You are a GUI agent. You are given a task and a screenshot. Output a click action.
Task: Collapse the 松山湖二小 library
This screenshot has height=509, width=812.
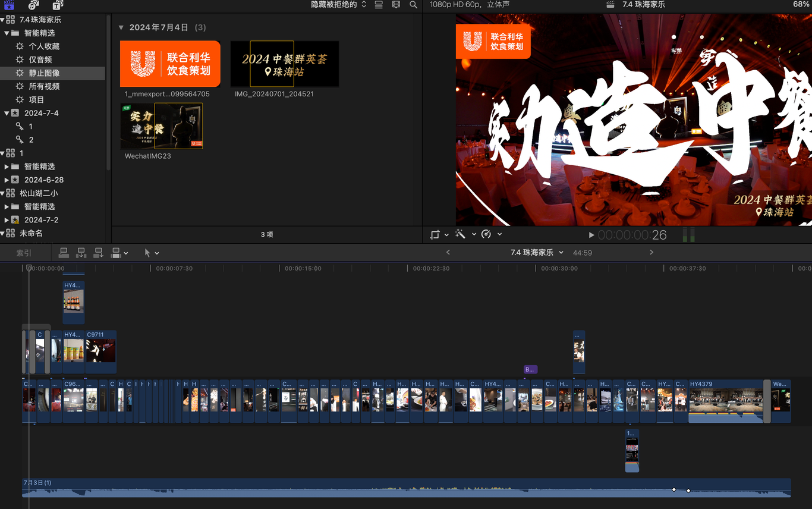point(2,193)
